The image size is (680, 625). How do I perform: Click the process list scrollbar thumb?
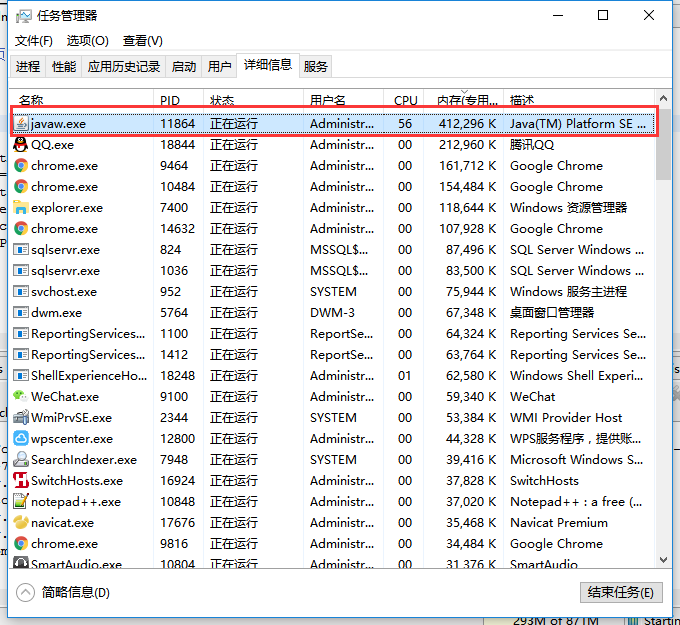(x=663, y=144)
